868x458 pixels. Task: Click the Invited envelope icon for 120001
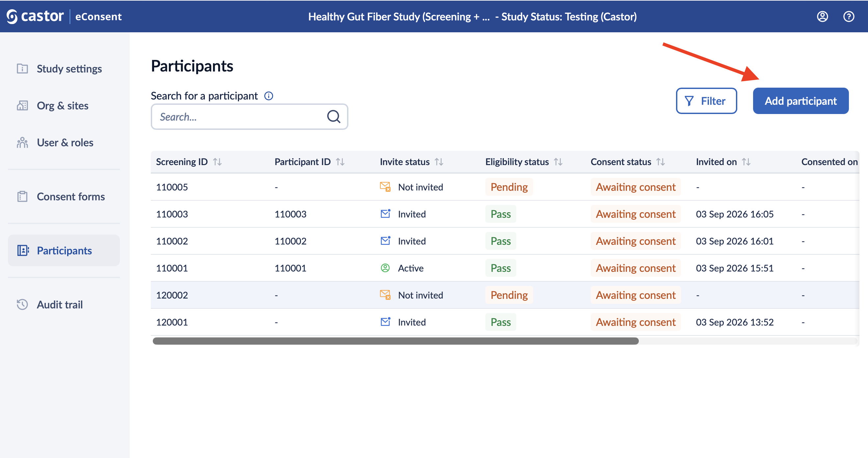(x=385, y=322)
